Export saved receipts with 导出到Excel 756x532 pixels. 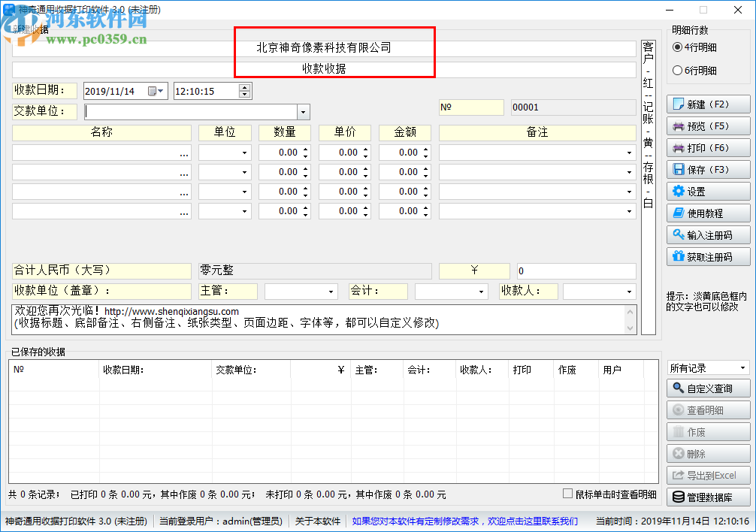click(x=707, y=475)
